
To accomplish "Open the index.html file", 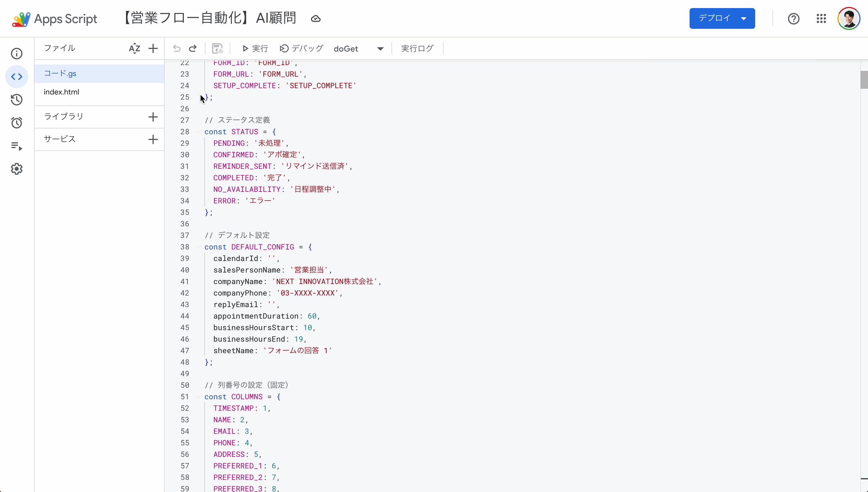I will tap(62, 92).
